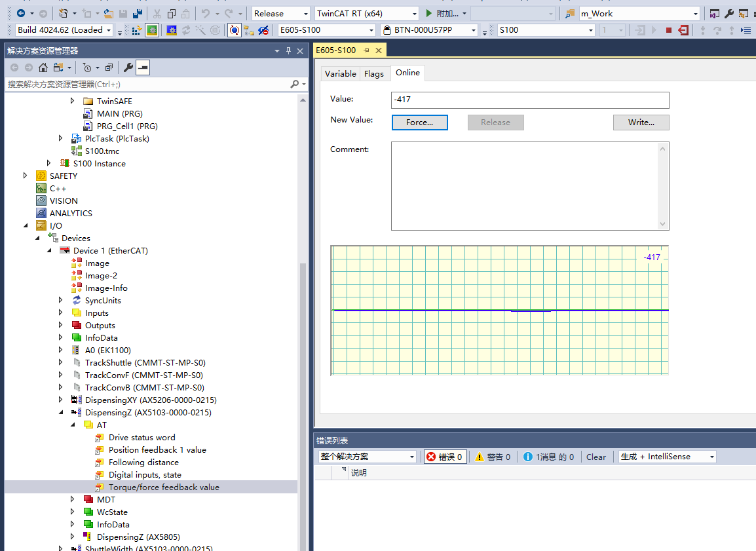Click the Write... button
This screenshot has height=551, width=756.
click(x=641, y=123)
